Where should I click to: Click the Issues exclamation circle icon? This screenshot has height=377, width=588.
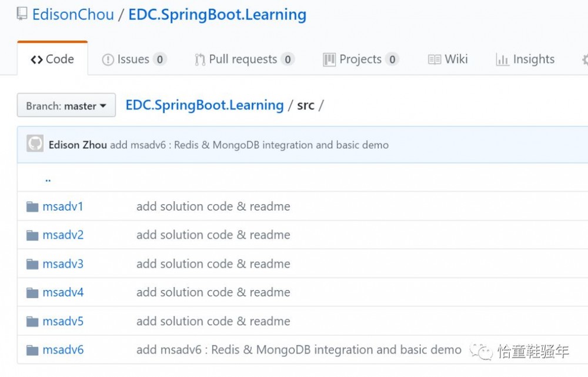[108, 59]
